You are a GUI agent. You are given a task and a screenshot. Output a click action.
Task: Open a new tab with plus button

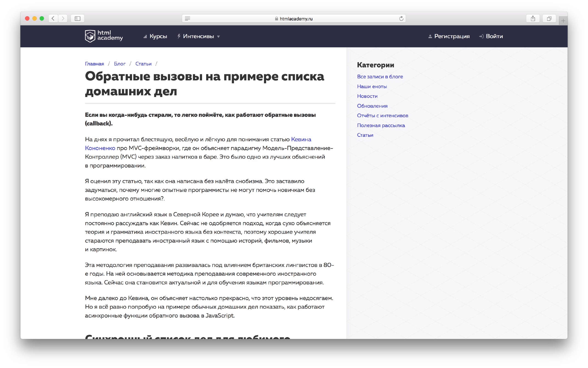[563, 21]
